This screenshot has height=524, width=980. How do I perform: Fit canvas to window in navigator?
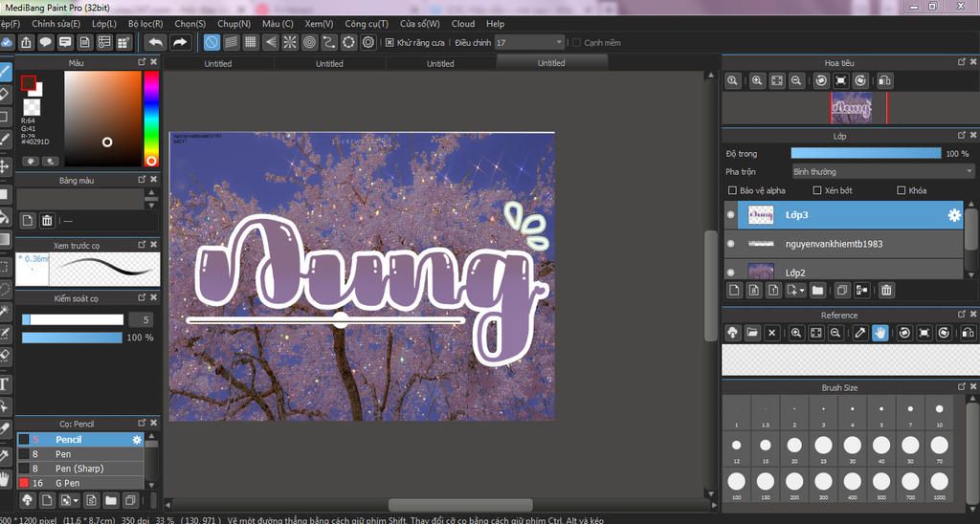coord(776,80)
